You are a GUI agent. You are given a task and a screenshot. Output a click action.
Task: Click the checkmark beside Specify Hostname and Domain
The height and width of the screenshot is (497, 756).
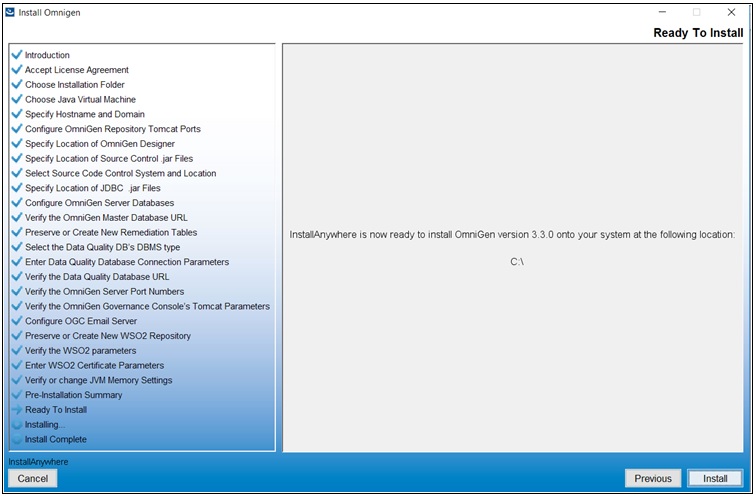(x=17, y=114)
